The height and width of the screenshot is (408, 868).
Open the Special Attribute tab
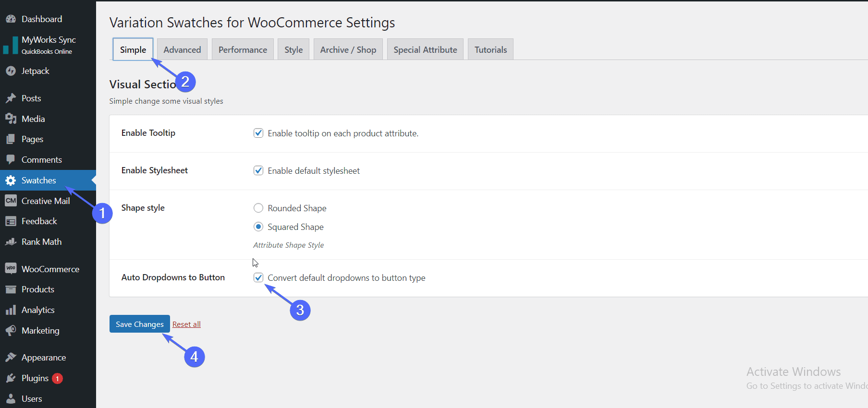pyautogui.click(x=425, y=49)
